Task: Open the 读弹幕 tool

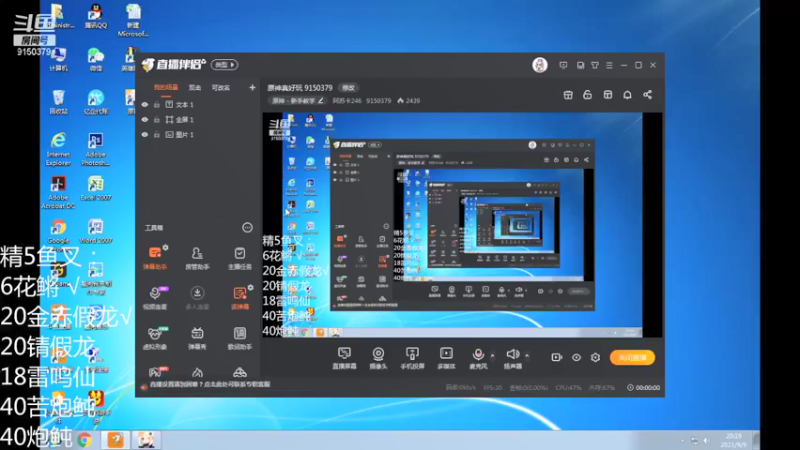Action: (239, 298)
